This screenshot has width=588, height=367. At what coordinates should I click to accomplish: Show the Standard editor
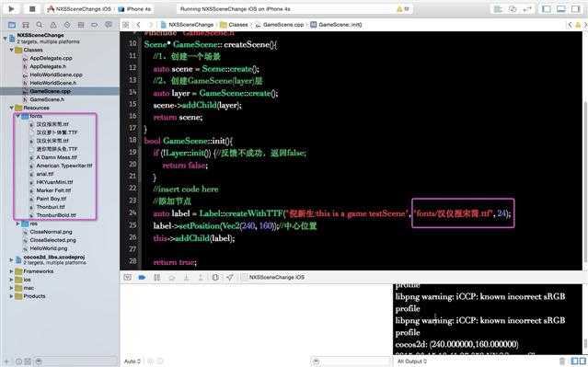tap(498, 9)
